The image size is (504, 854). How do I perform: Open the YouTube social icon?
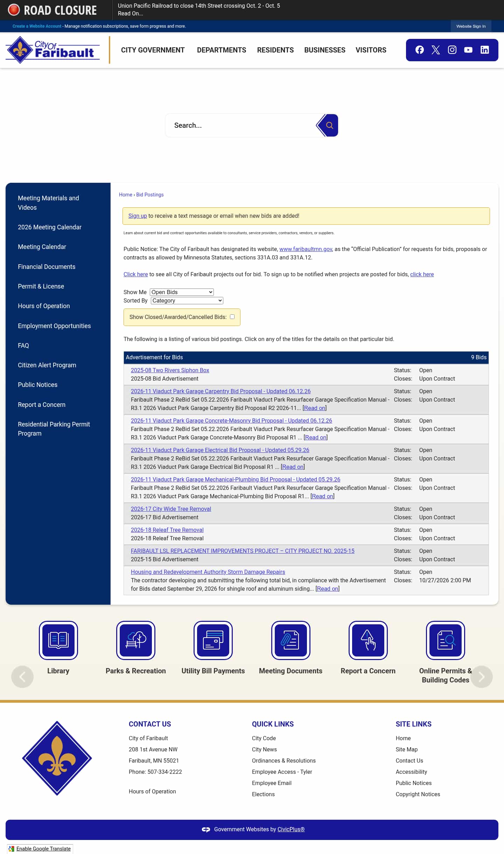click(x=468, y=50)
